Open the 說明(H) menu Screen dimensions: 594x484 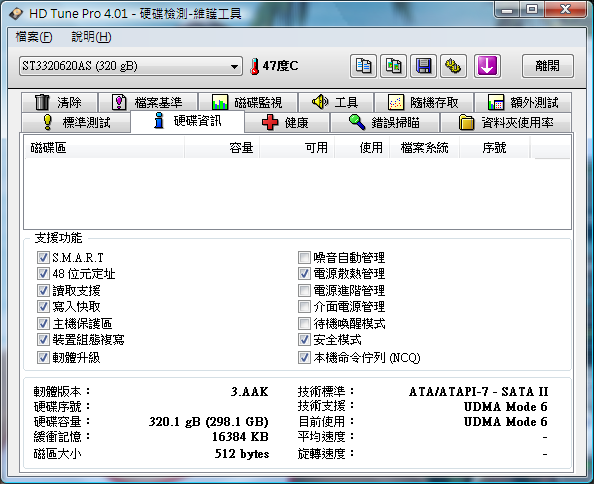(91, 37)
